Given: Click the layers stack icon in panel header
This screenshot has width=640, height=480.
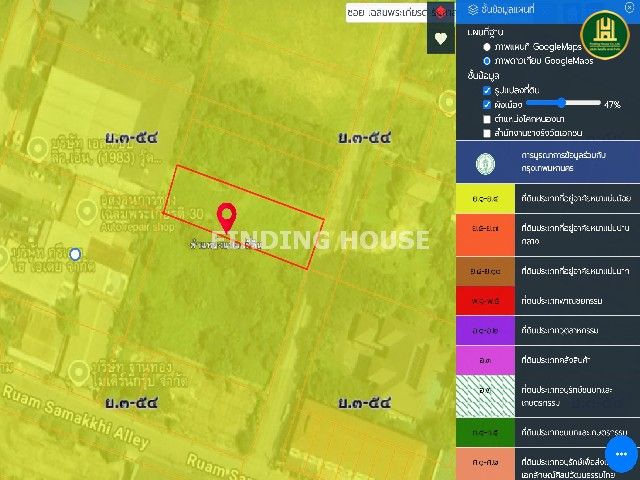Looking at the screenshot, I should 472,11.
